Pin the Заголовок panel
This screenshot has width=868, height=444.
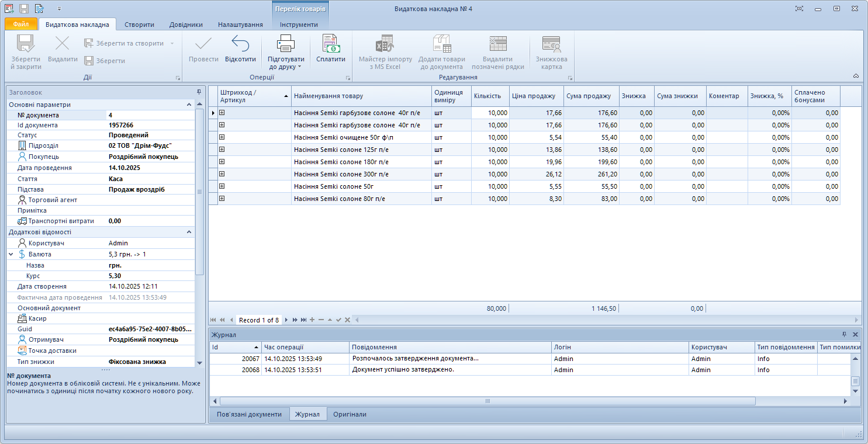199,92
